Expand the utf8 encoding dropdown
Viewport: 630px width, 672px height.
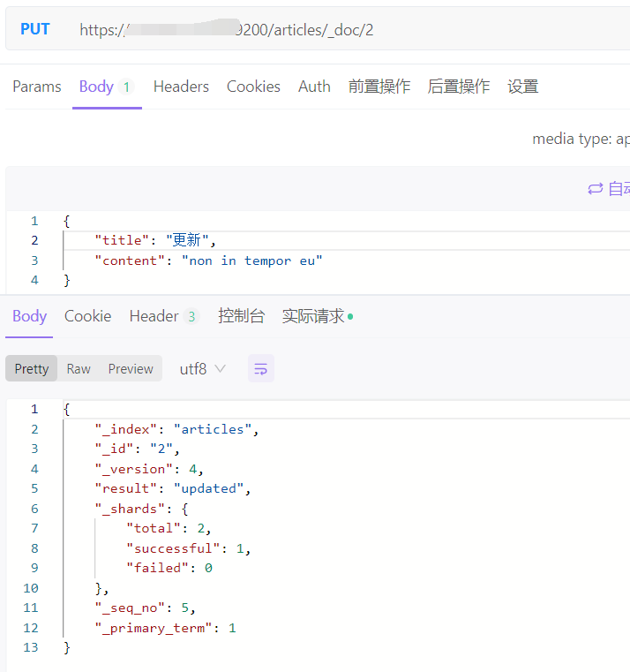pos(203,369)
